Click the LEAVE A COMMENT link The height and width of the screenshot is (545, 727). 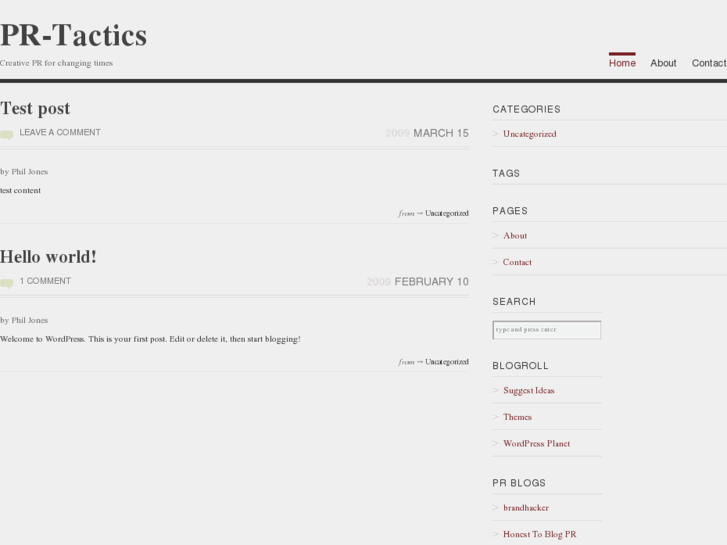pyautogui.click(x=60, y=133)
